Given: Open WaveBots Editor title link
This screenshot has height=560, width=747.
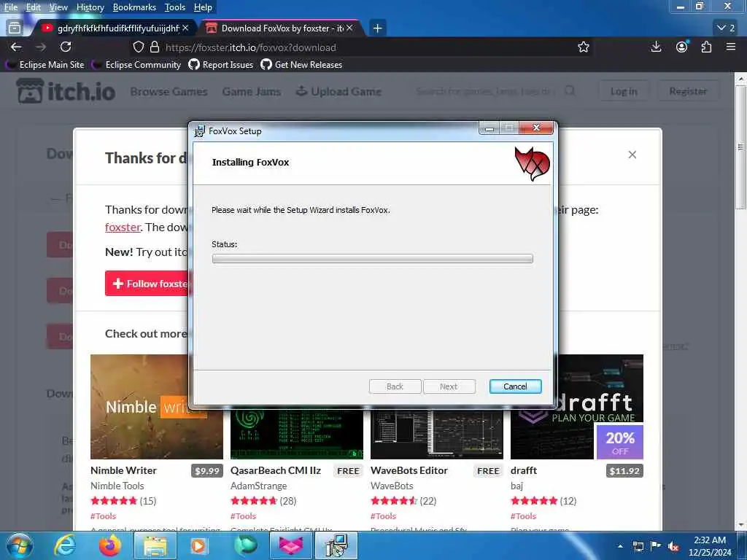Looking at the screenshot, I should point(409,470).
